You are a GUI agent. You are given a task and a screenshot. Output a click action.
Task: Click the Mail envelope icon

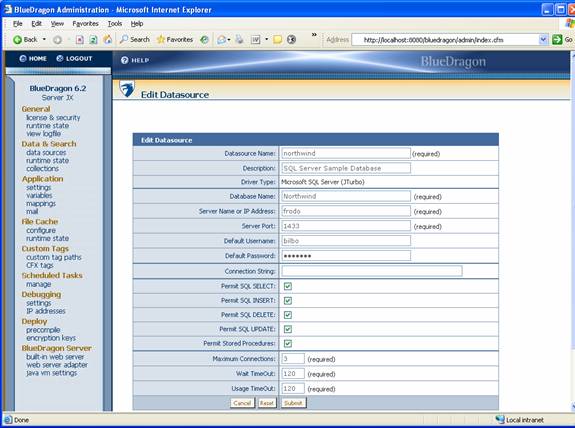pos(221,40)
